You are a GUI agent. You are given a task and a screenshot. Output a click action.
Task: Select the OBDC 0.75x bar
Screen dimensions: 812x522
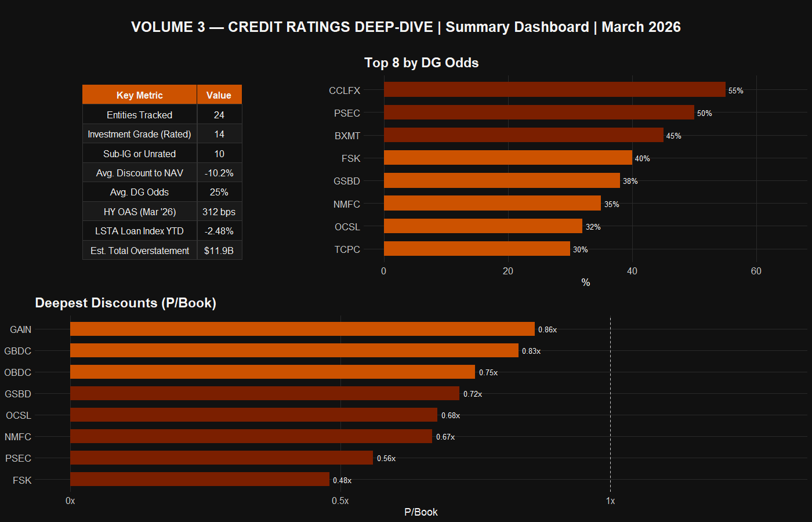tap(273, 372)
